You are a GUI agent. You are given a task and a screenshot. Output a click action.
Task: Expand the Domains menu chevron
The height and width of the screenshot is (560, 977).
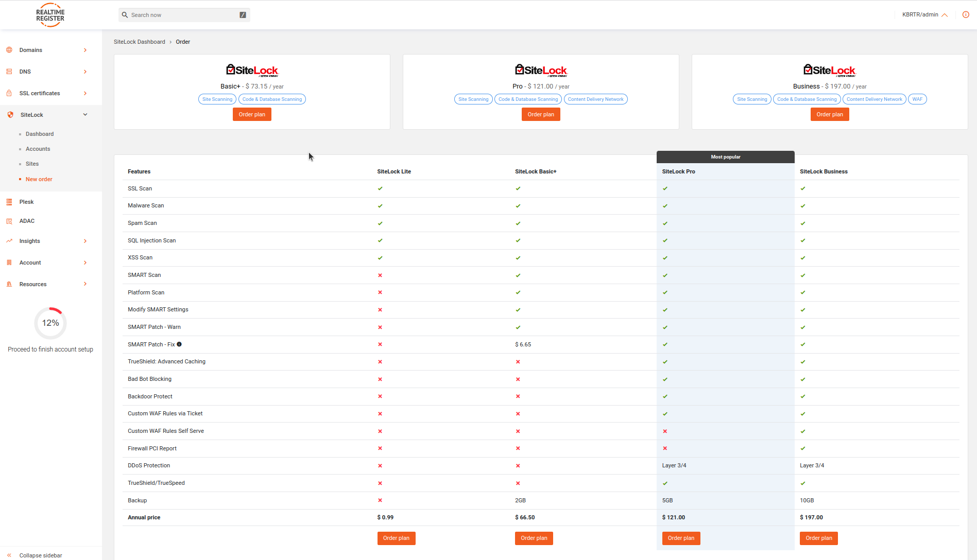(x=85, y=50)
